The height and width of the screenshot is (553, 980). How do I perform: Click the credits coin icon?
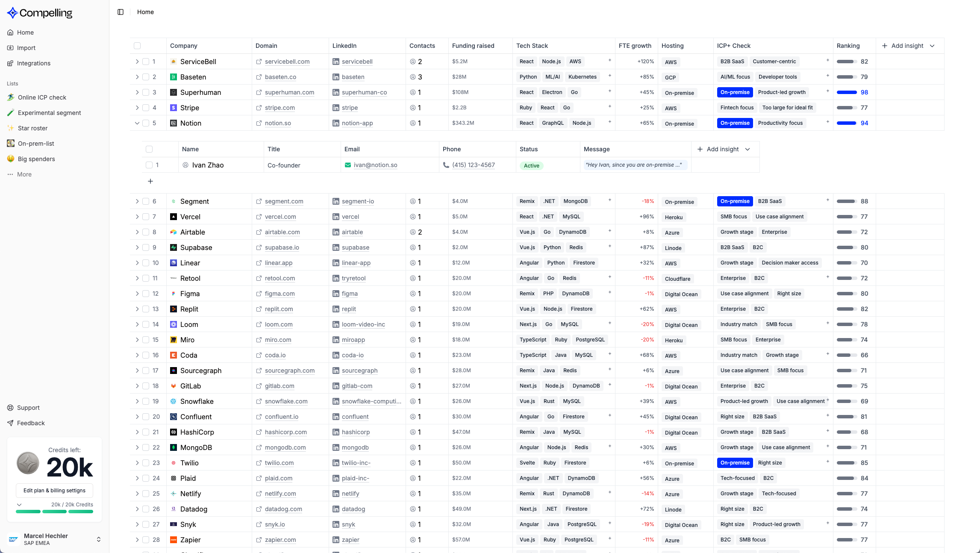tap(28, 463)
